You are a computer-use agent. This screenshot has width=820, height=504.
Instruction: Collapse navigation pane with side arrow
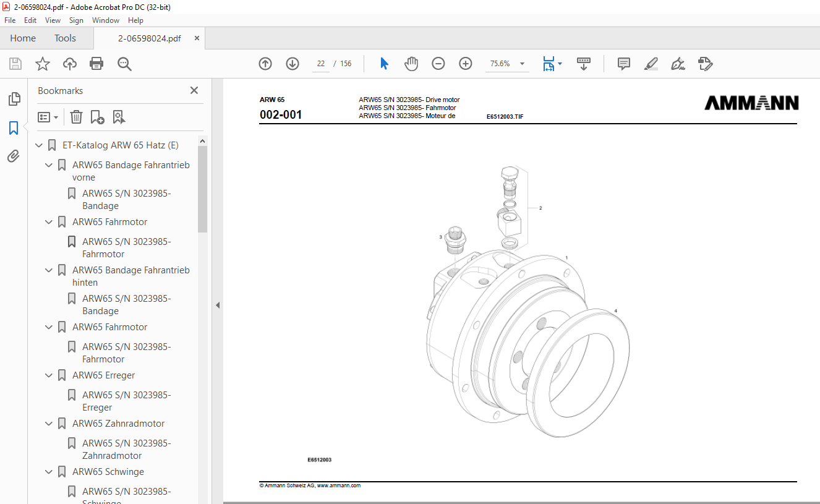click(x=218, y=305)
